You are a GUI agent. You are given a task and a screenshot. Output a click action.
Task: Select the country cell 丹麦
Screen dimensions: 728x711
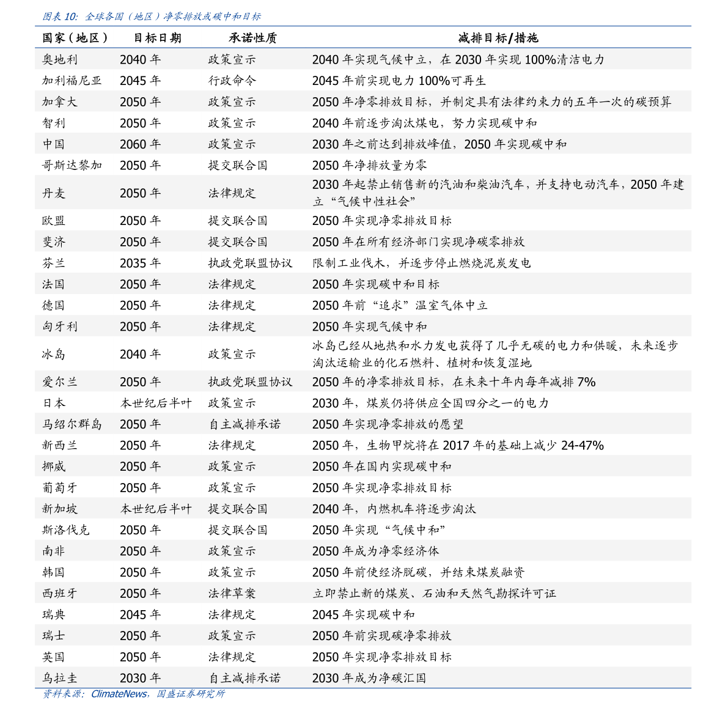point(54,193)
